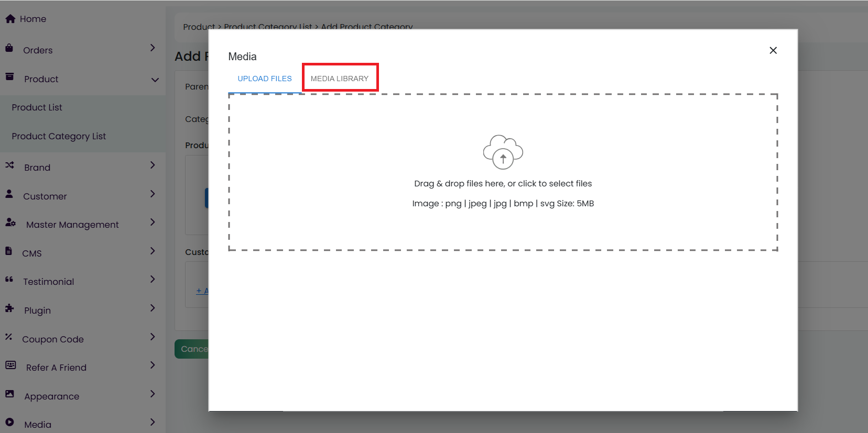Expand the Orders menu chevron
Screen dimensions: 868x433
coord(153,48)
